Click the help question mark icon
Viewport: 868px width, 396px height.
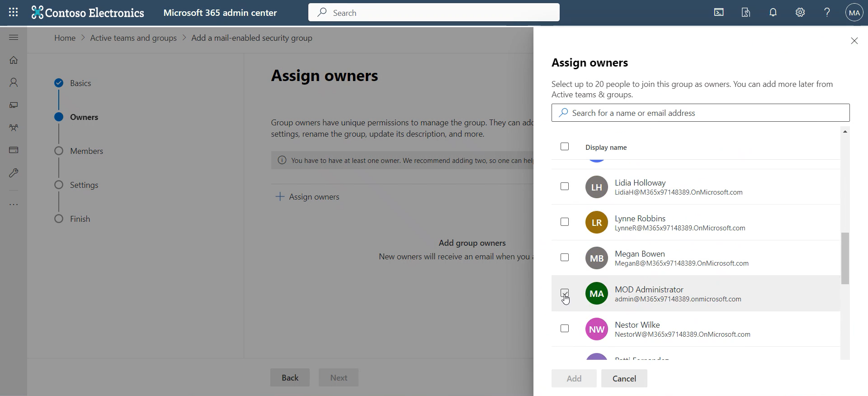click(x=827, y=12)
